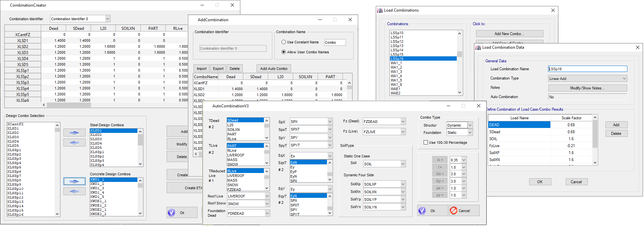
Task: Click the left arrow beside Concrete Design Combos
Action: 74,192
